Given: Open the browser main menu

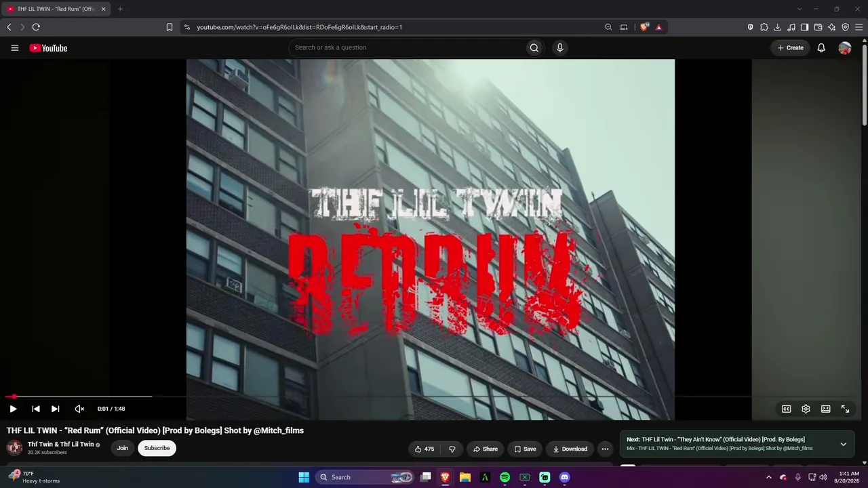Looking at the screenshot, I should [x=859, y=27].
